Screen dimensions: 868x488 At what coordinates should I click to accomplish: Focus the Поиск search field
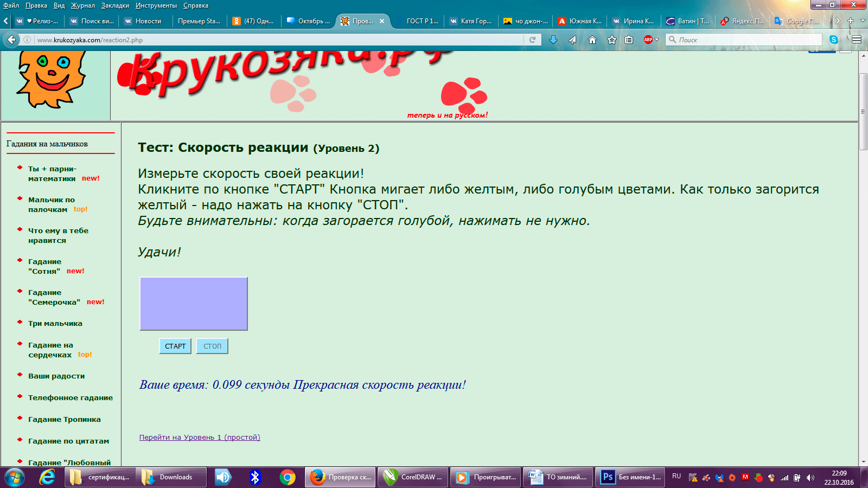(x=744, y=40)
